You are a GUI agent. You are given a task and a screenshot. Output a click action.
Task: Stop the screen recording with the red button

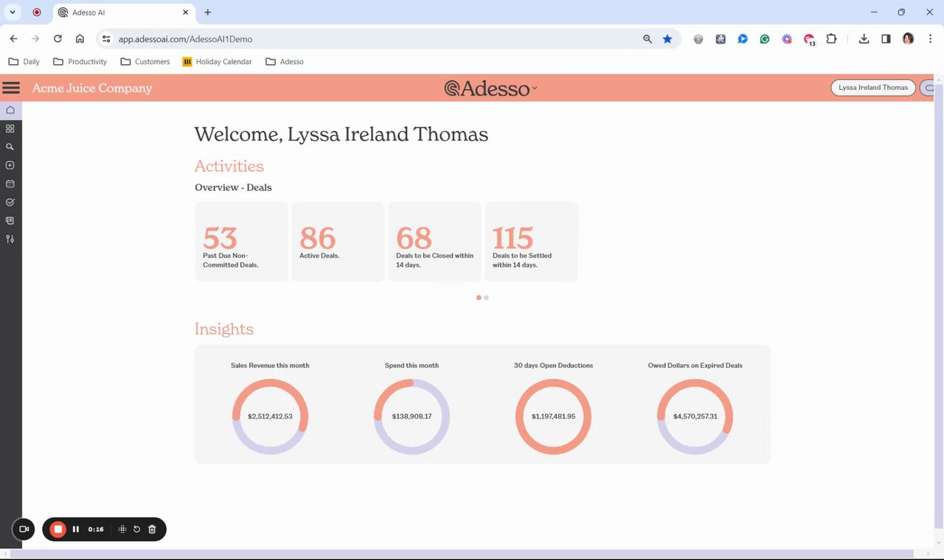[58, 529]
